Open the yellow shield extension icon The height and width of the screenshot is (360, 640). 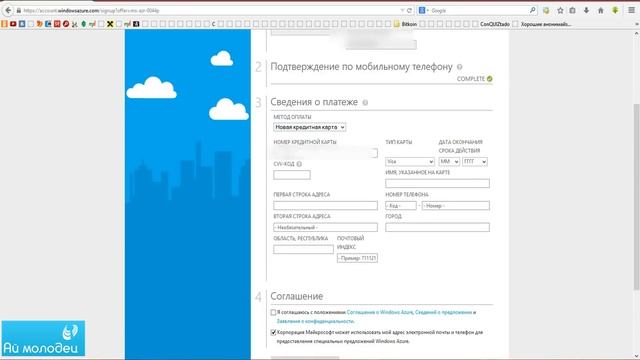click(546, 11)
